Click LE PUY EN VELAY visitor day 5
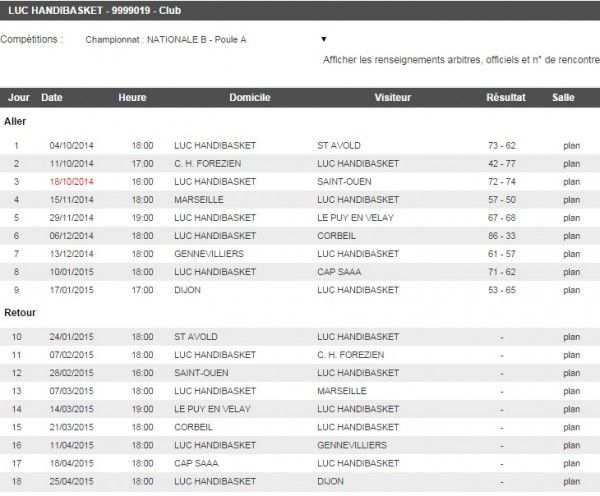600x496 pixels. pyautogui.click(x=355, y=217)
